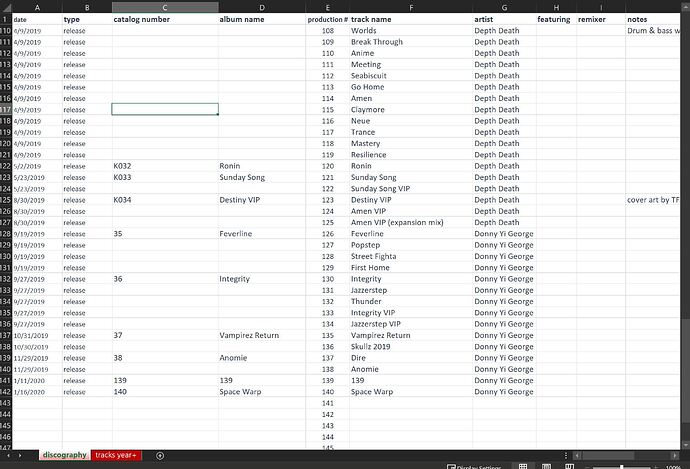Select the notes cell starting 'Drum & bass'
Viewport: 690px width, 469px height.
click(653, 30)
